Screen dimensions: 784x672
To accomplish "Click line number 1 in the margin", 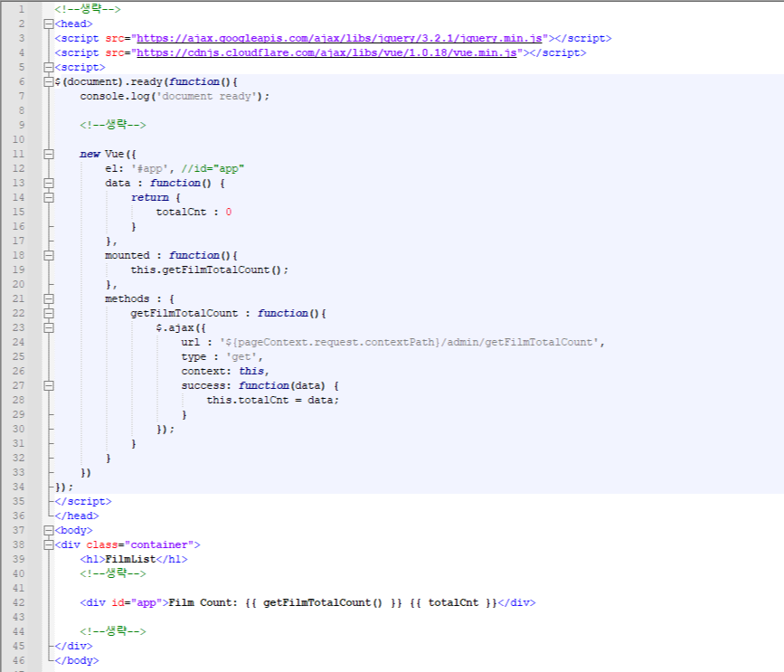I will point(21,9).
